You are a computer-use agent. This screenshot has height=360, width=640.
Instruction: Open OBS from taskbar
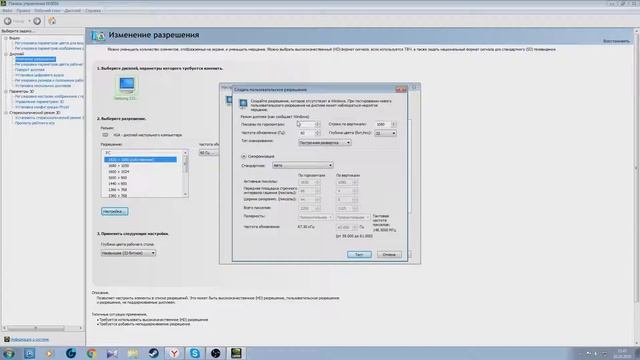pos(216,353)
